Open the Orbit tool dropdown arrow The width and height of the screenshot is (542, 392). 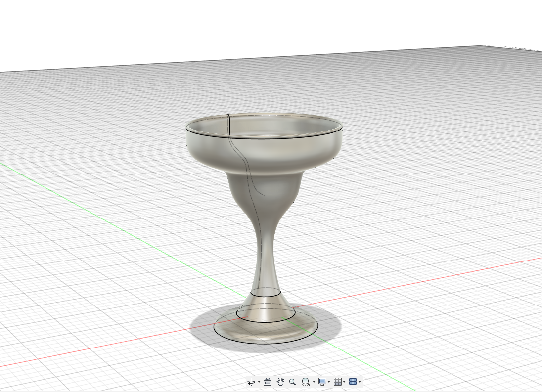pyautogui.click(x=259, y=382)
